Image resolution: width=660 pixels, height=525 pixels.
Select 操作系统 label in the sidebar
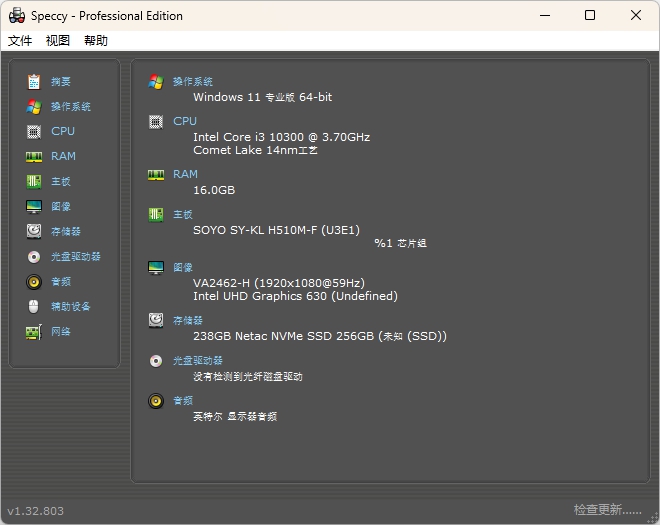pos(71,107)
